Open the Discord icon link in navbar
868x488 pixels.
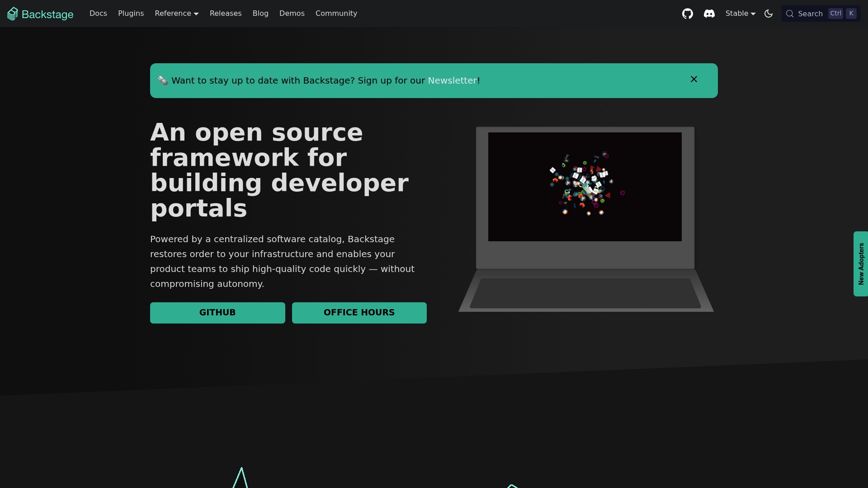(709, 14)
